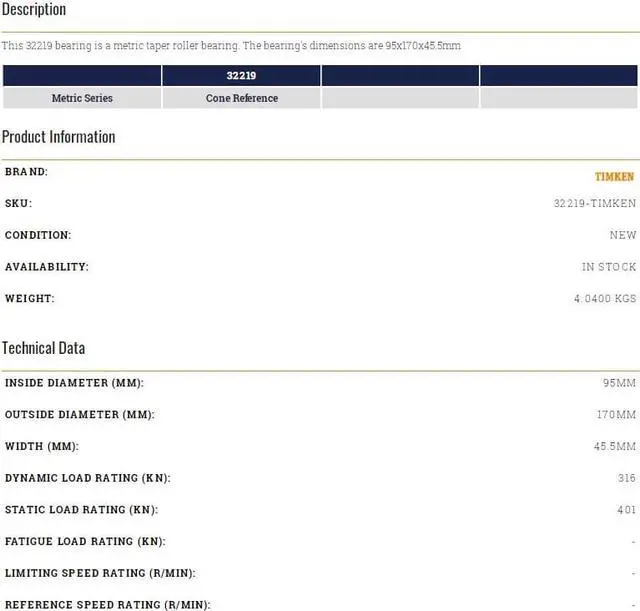640x611 pixels.
Task: Open the Product Information section heading
Action: point(58,137)
